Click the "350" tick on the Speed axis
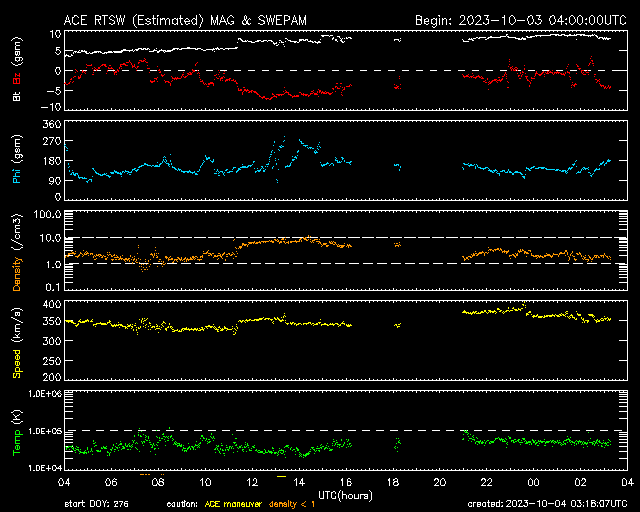The width and height of the screenshot is (640, 512). coord(52,321)
